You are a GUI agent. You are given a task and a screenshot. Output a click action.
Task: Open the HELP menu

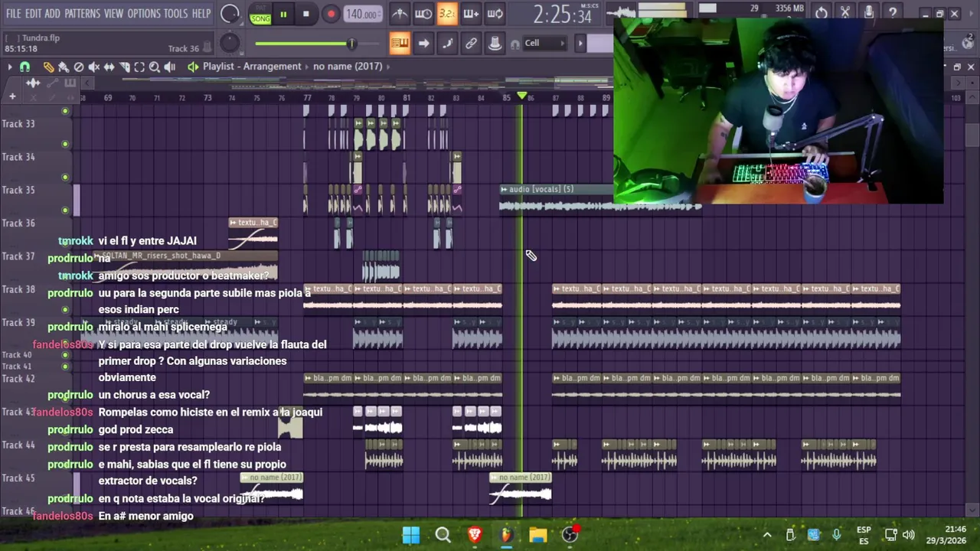(201, 14)
